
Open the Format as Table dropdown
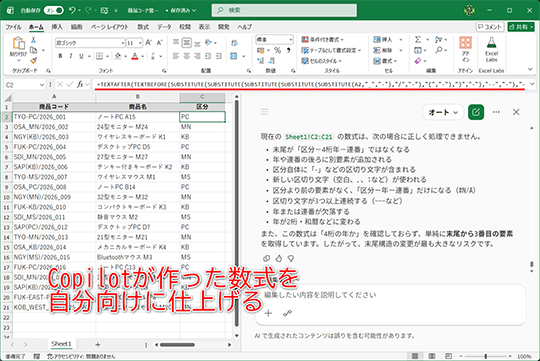[x=331, y=50]
